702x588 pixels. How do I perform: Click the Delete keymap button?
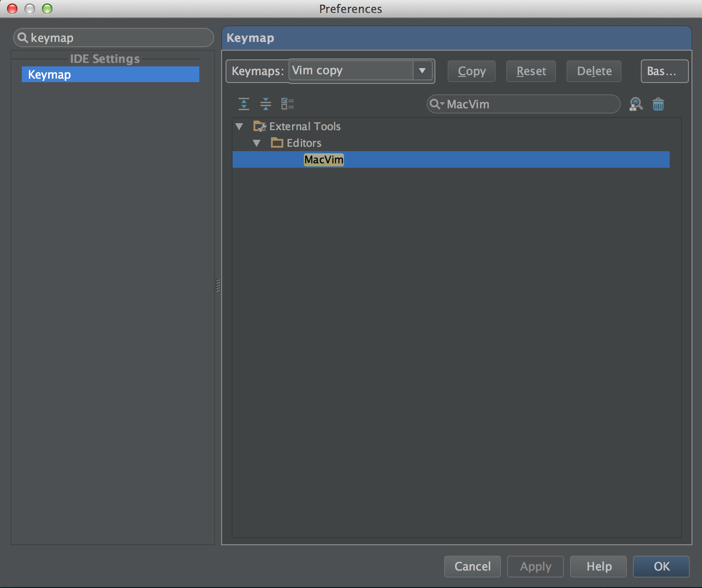pos(594,71)
